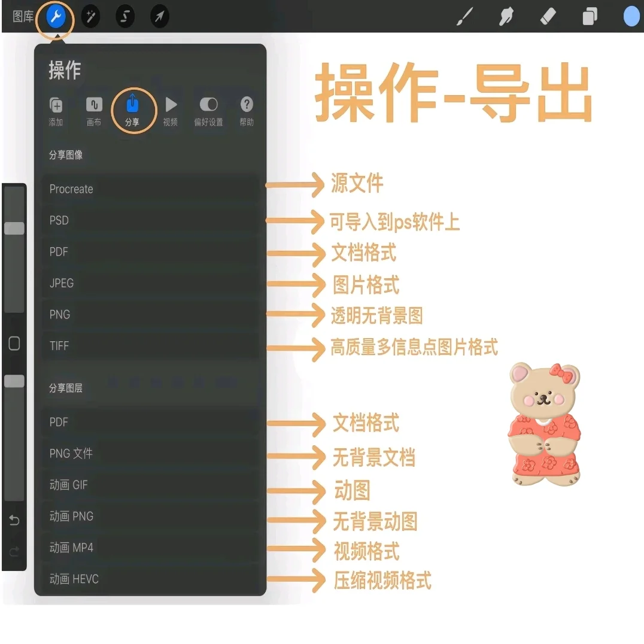Image resolution: width=644 pixels, height=644 pixels.
Task: Open the active color swatch
Action: [631, 16]
